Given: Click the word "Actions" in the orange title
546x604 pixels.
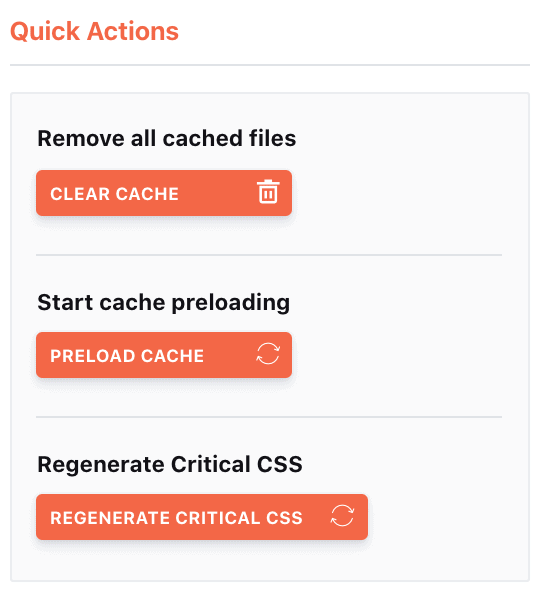Looking at the screenshot, I should tap(133, 31).
